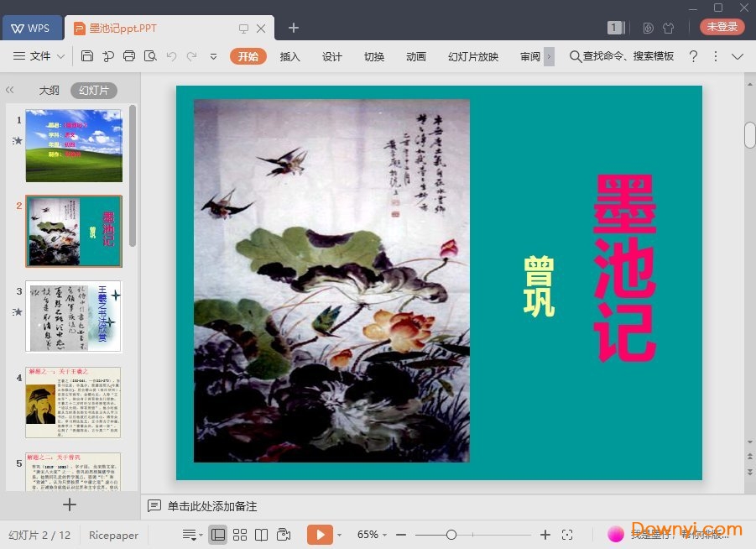Add a new slide with the plus button
The height and width of the screenshot is (549, 756).
point(70,505)
